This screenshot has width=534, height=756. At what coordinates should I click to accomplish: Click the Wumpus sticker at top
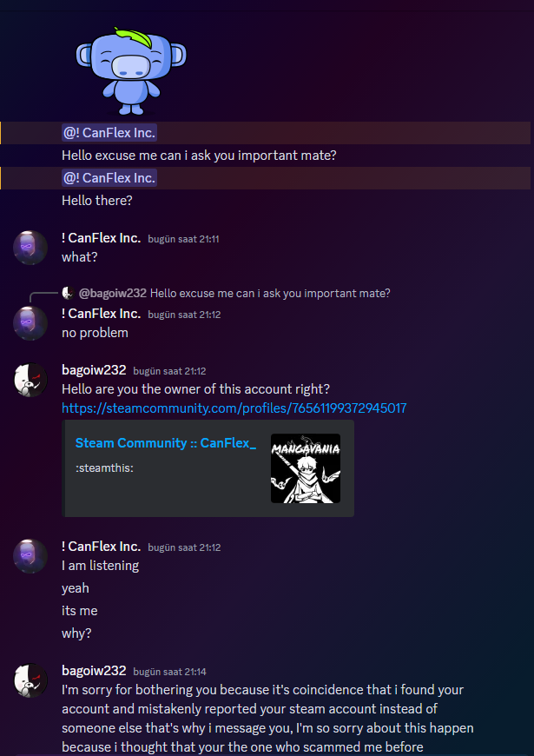click(130, 71)
